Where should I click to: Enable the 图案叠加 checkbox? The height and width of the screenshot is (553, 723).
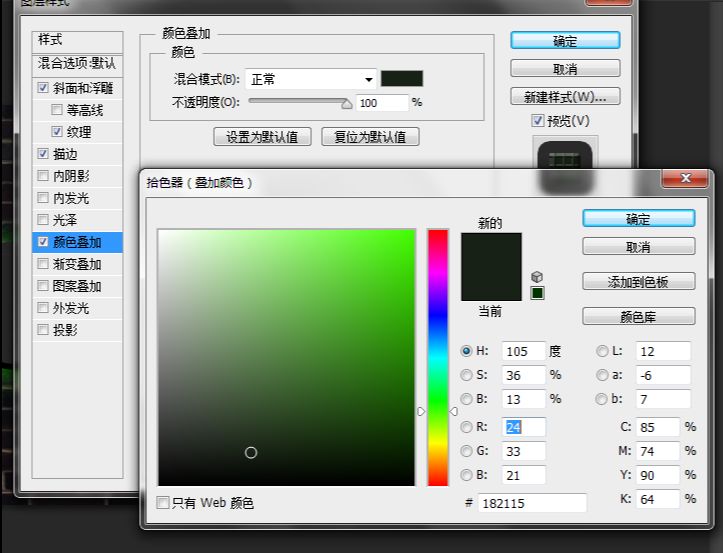[43, 285]
